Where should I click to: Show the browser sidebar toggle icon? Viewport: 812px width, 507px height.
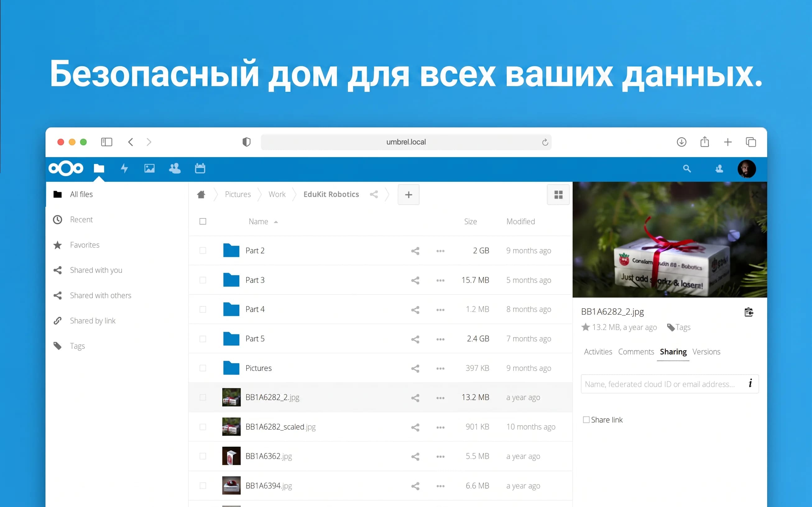(106, 142)
